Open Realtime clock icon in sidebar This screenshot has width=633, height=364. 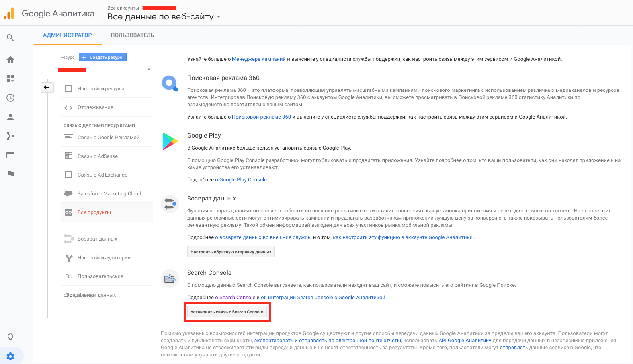pyautogui.click(x=10, y=98)
